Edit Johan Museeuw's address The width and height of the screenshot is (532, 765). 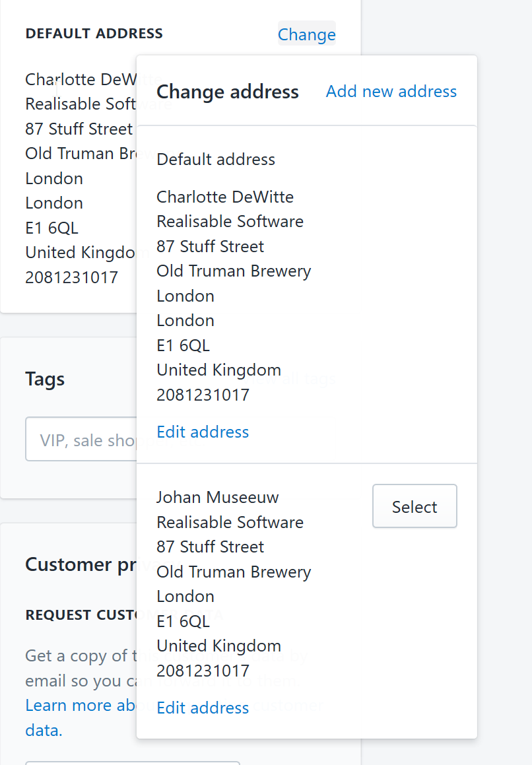point(203,708)
